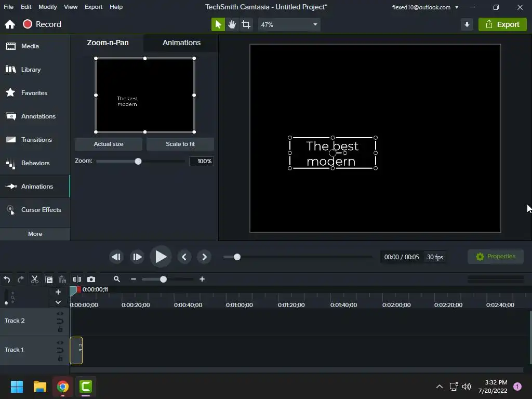Play the video preview
Viewport: 532px width, 399px height.
(161, 257)
